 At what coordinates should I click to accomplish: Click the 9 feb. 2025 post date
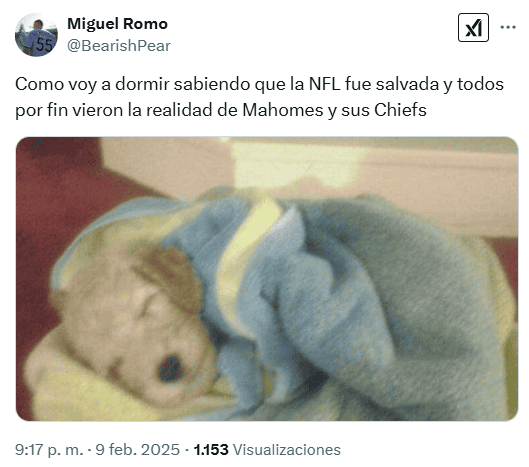137,450
